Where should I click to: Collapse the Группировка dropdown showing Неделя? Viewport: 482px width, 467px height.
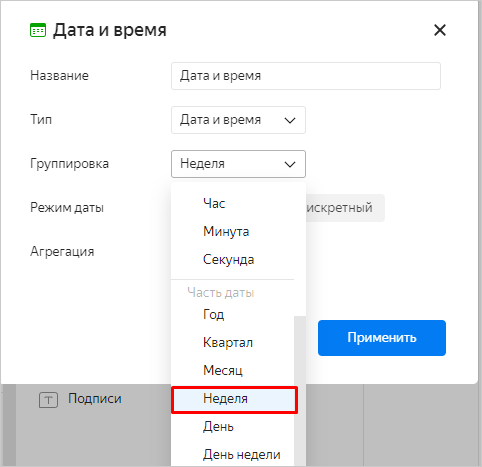click(x=238, y=164)
